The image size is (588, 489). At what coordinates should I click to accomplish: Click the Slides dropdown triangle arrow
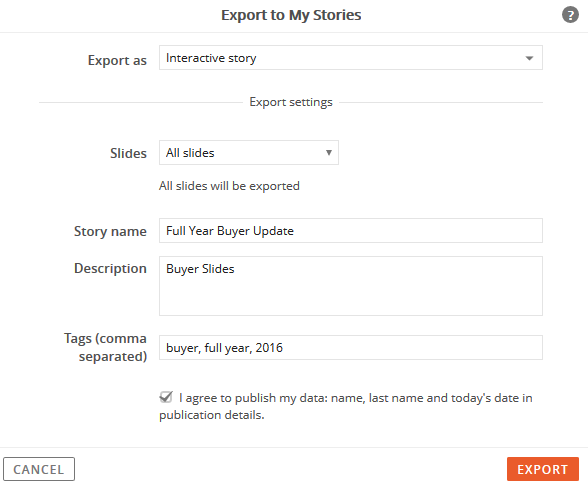click(329, 153)
